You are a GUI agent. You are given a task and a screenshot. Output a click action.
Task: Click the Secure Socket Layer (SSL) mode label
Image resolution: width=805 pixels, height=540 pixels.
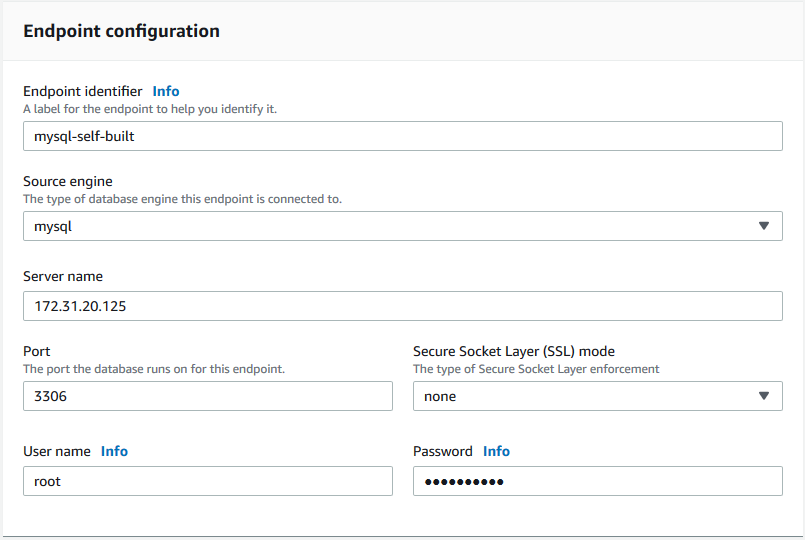tap(513, 351)
